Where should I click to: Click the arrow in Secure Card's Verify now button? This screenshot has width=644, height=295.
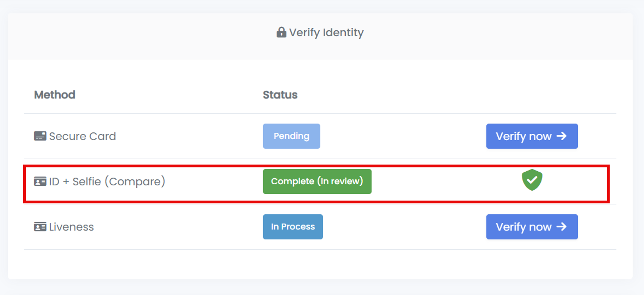[x=562, y=136]
